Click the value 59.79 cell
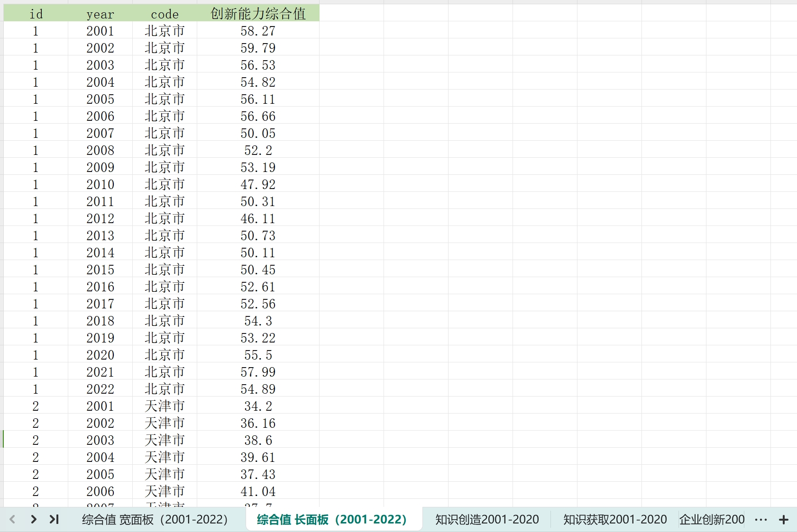This screenshot has width=797, height=532. [258, 48]
